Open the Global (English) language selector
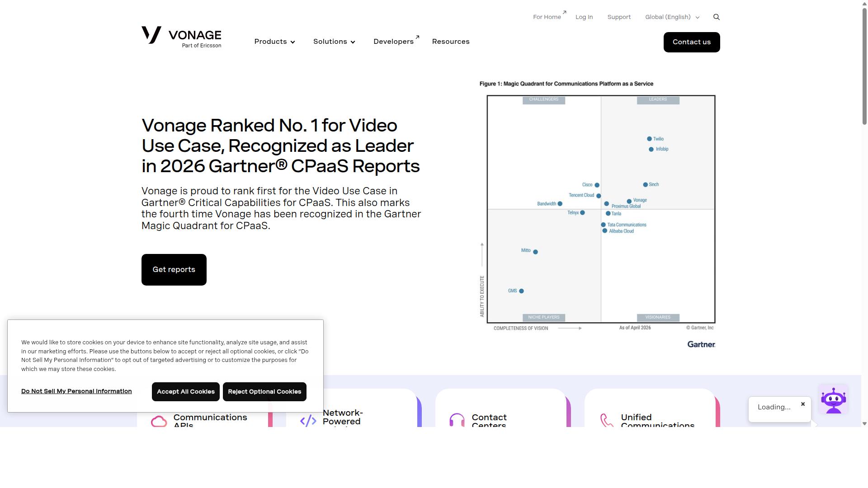Viewport: 868px width, 488px height. click(x=672, y=17)
